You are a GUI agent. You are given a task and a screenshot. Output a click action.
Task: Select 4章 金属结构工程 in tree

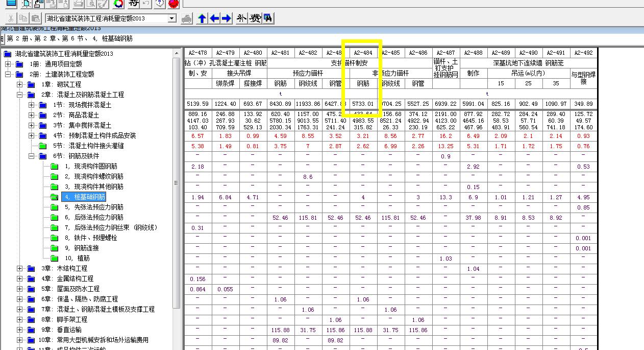(67, 278)
